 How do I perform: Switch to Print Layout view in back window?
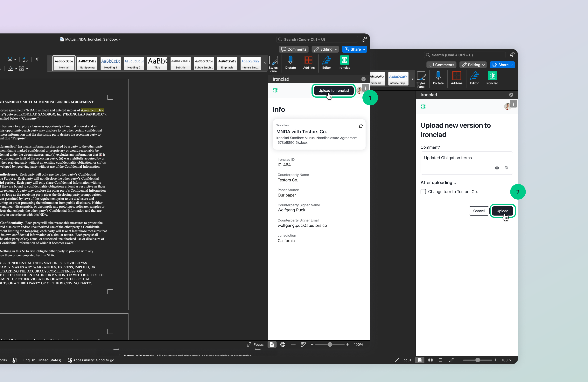click(x=419, y=360)
